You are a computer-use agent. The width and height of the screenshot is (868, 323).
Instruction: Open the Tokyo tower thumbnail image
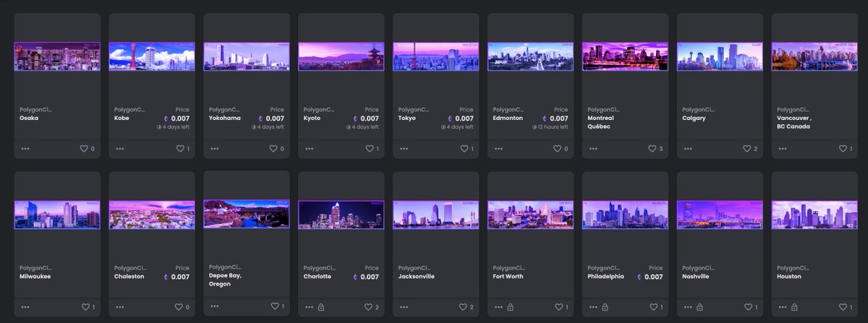(436, 56)
